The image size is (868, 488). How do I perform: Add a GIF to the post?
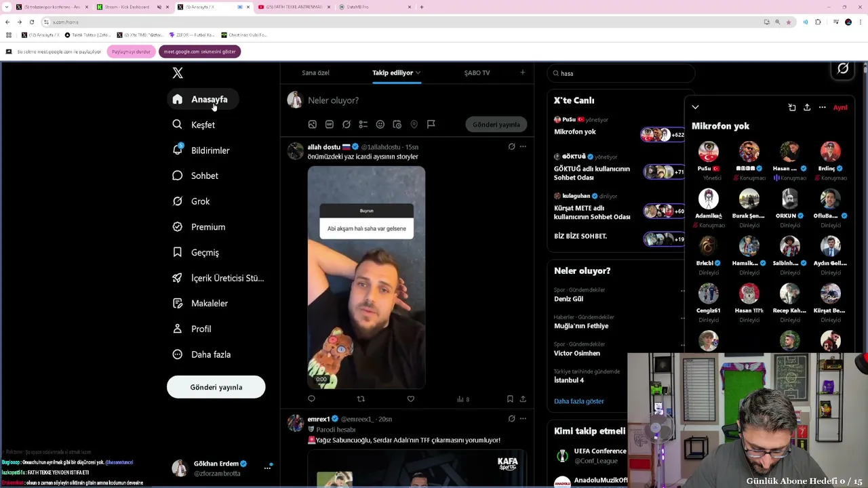(x=330, y=125)
